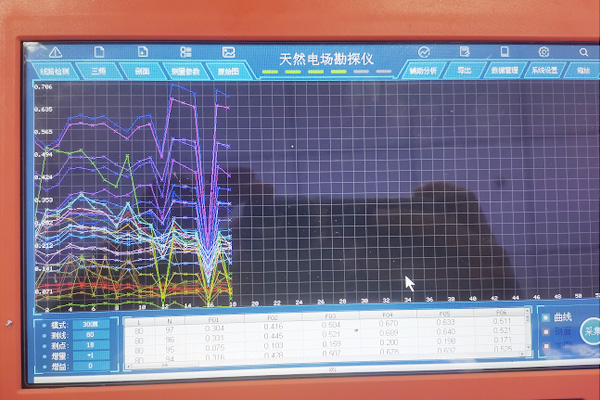
Task: Click the profile section icon above 剖面
Action: [143, 52]
